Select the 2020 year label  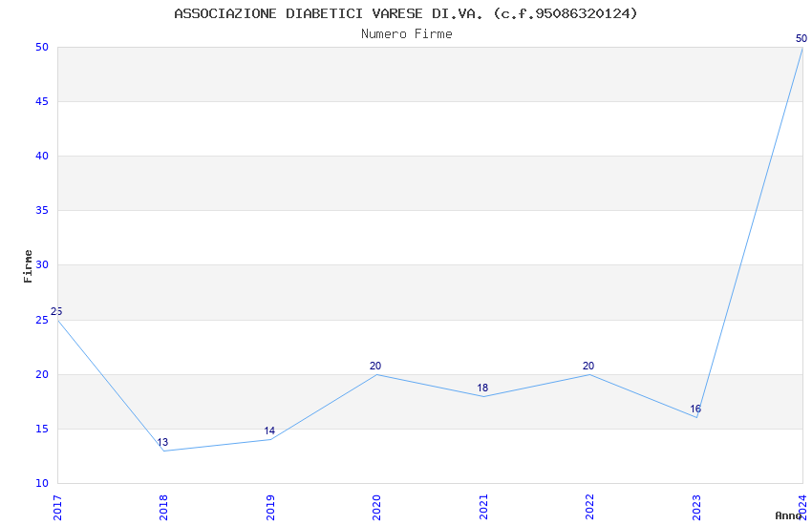point(376,508)
